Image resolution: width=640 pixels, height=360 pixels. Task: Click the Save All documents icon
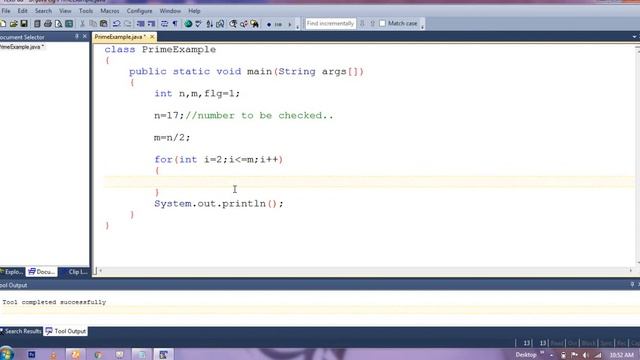(x=37, y=24)
